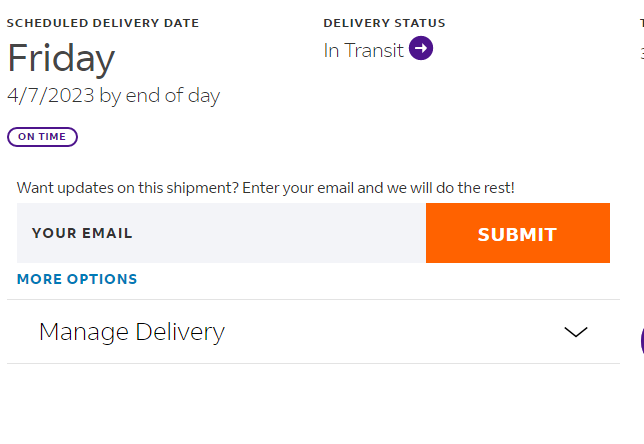The width and height of the screenshot is (644, 444).
Task: Click the divider line above Manage Delivery
Action: (x=313, y=299)
